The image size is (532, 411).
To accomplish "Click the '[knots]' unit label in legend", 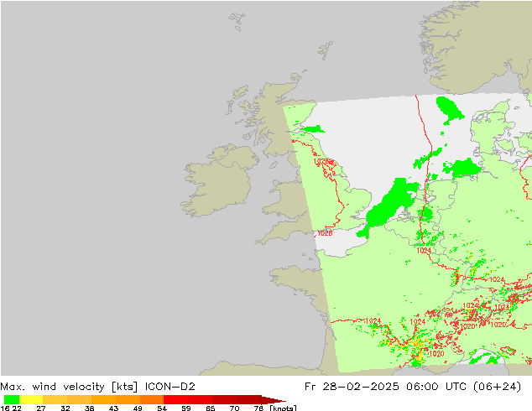I will [x=283, y=408].
